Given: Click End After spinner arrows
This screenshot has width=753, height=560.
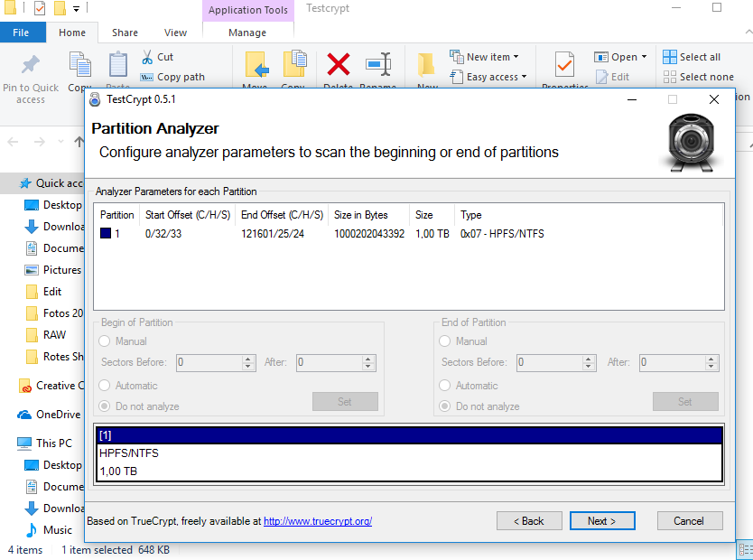Looking at the screenshot, I should pos(711,362).
